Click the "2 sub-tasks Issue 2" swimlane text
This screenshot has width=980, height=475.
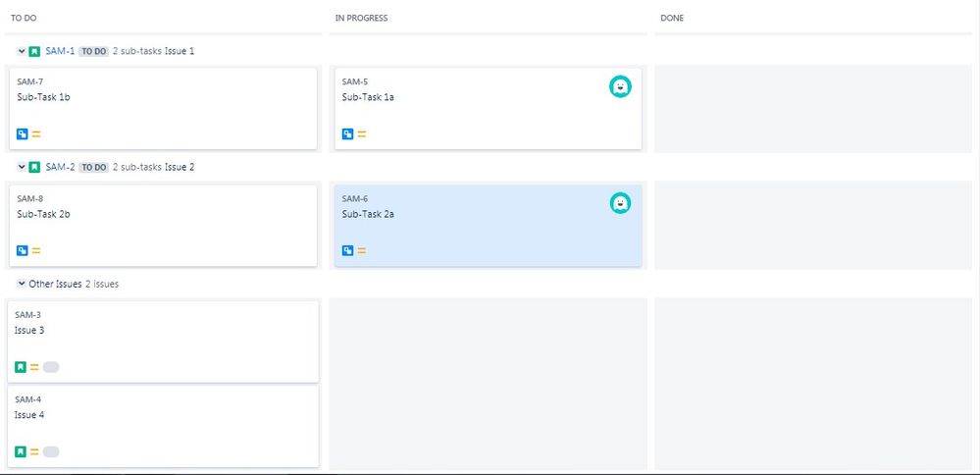tap(153, 167)
